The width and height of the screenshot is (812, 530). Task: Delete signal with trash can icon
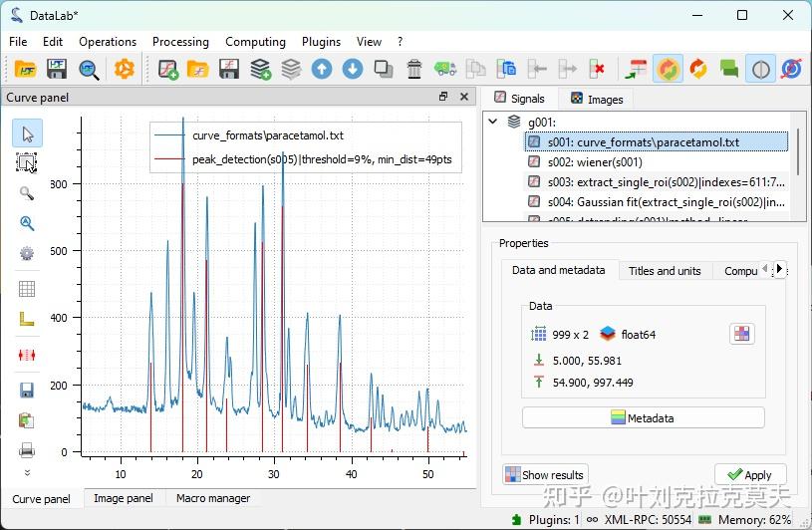pos(414,69)
